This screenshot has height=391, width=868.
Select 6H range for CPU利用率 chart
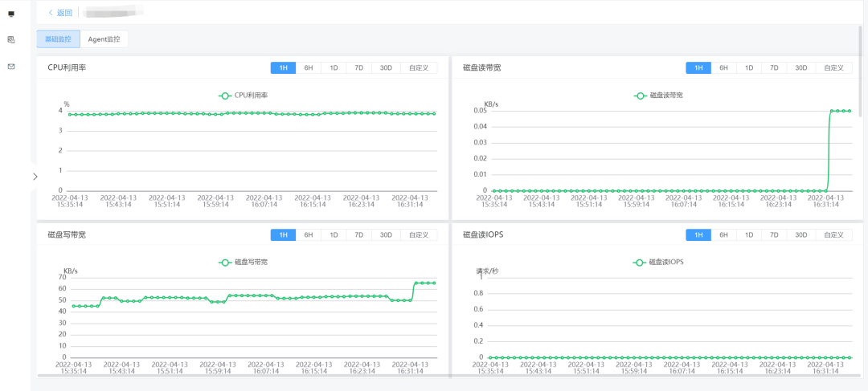(x=309, y=67)
